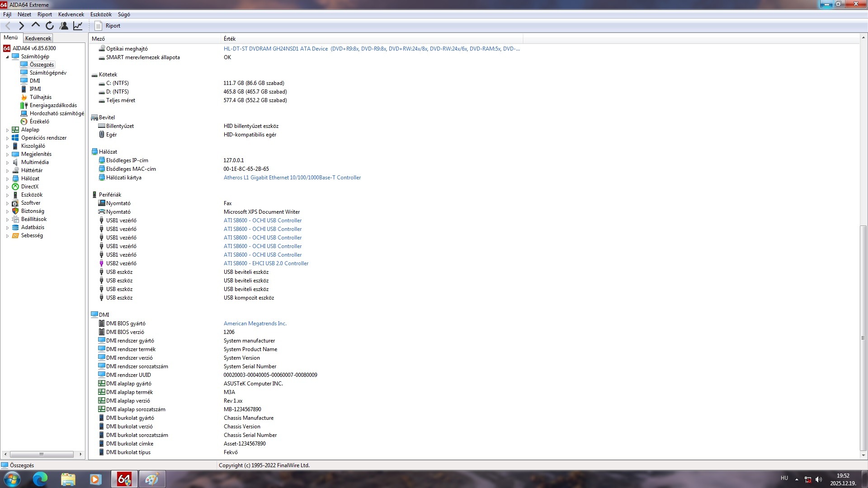Open the American Megatrends Inc. link
Image resolution: width=868 pixels, height=488 pixels.
point(255,324)
